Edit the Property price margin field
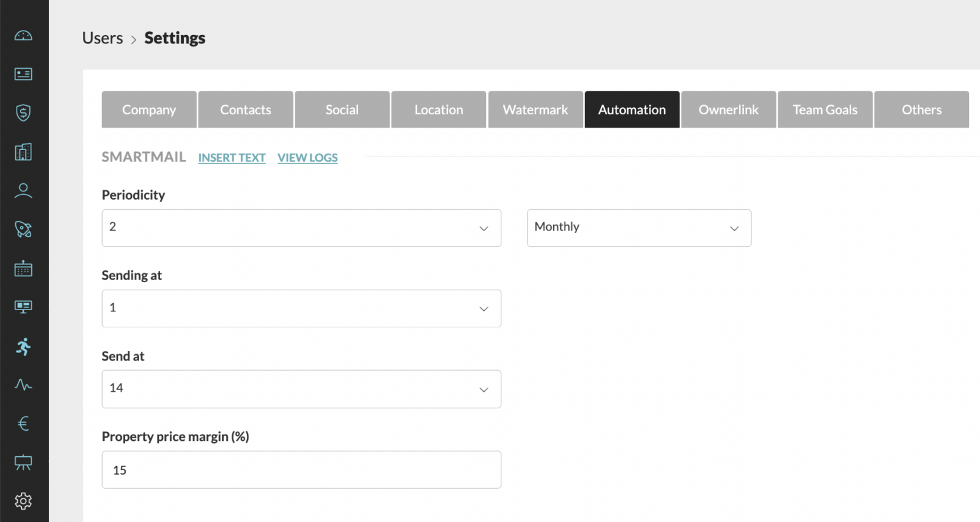 pyautogui.click(x=301, y=470)
